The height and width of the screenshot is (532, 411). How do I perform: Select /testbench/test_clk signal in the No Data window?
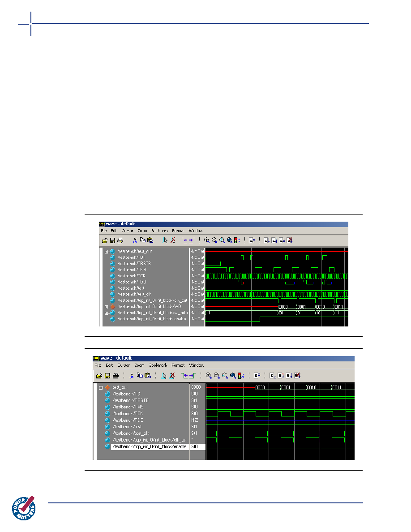pyautogui.click(x=134, y=295)
